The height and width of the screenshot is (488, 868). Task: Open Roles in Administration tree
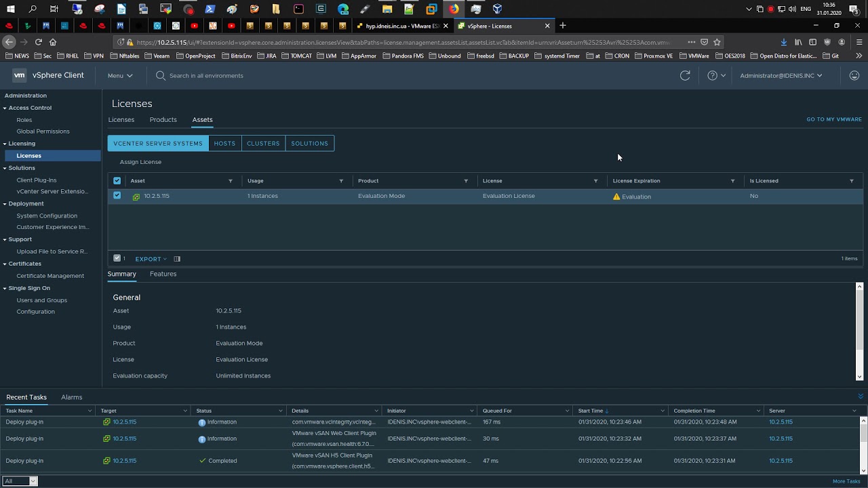coord(24,120)
